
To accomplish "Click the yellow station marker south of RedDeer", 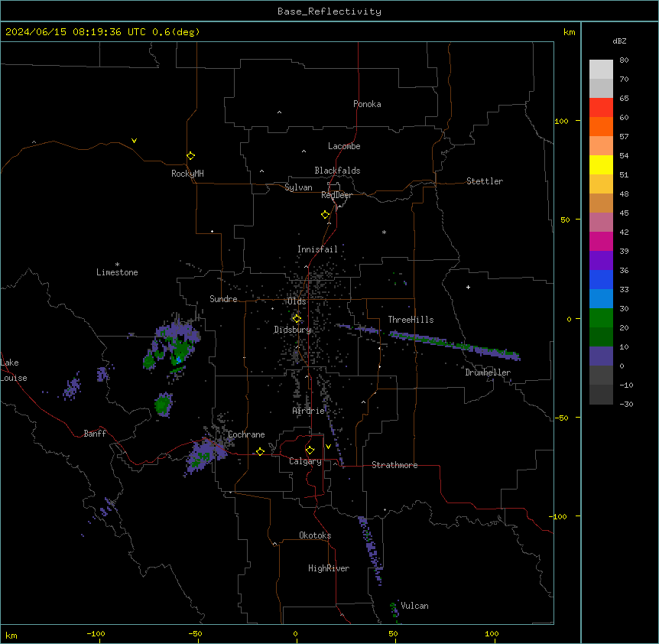I will [326, 215].
